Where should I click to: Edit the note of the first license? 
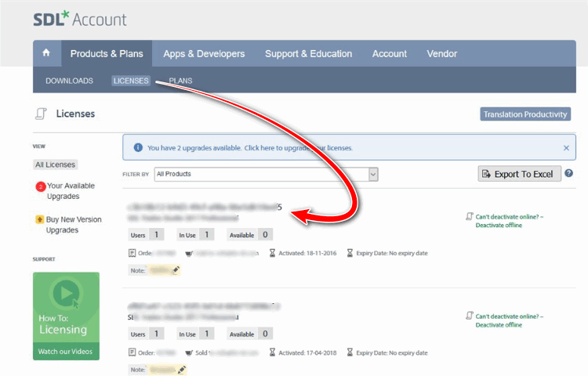click(176, 269)
